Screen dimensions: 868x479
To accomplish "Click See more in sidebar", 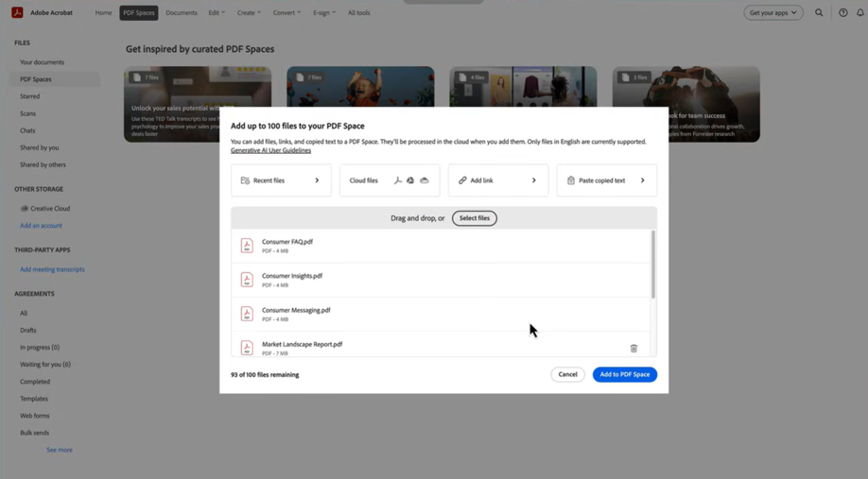I will pos(60,450).
